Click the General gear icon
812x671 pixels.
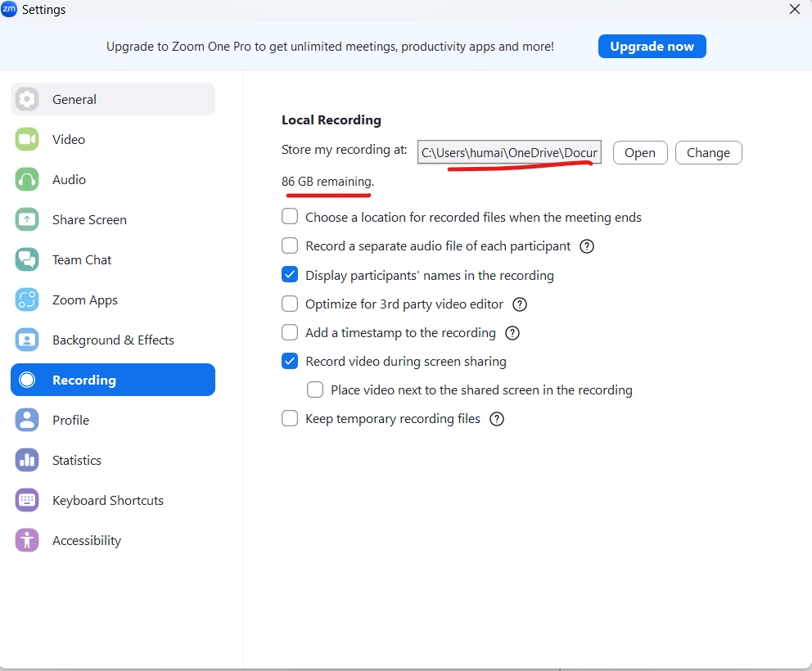(27, 99)
